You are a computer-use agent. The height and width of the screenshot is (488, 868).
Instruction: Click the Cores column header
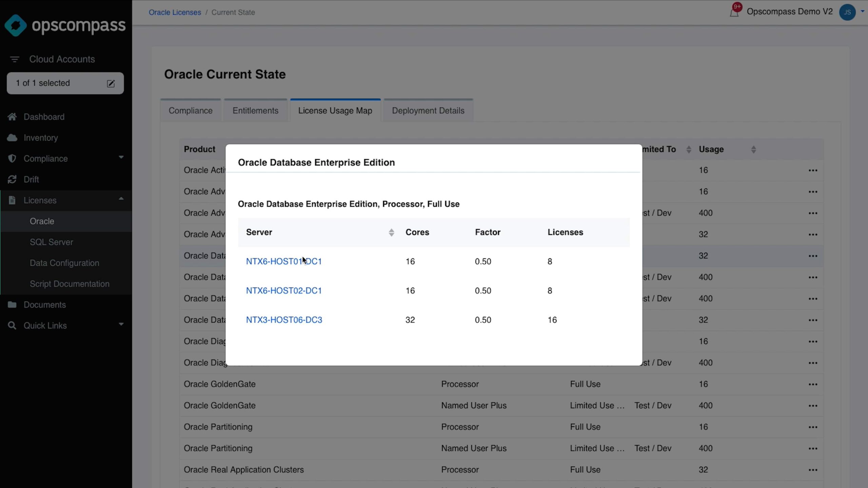click(x=417, y=232)
